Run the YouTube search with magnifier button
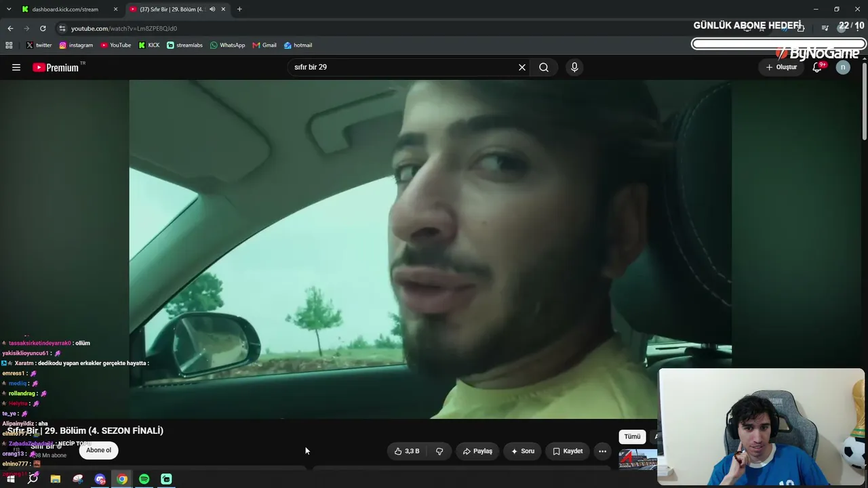Viewport: 868px width, 488px height. tap(544, 67)
